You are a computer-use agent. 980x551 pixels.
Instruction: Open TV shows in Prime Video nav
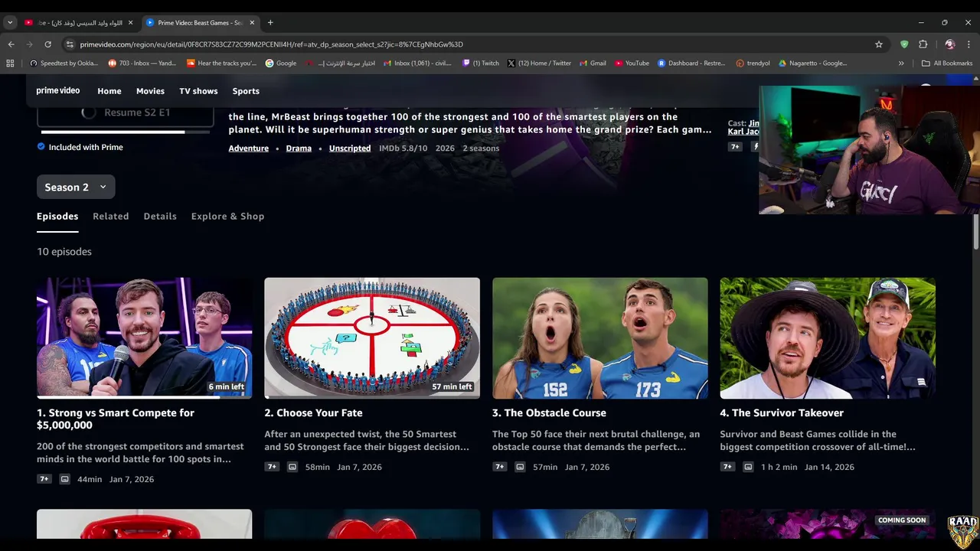[198, 91]
